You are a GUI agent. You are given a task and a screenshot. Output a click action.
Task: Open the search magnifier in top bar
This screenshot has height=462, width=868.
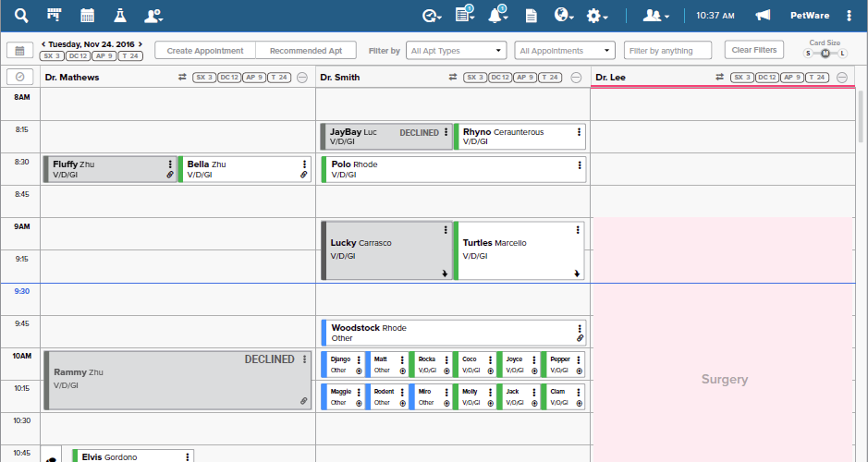21,16
